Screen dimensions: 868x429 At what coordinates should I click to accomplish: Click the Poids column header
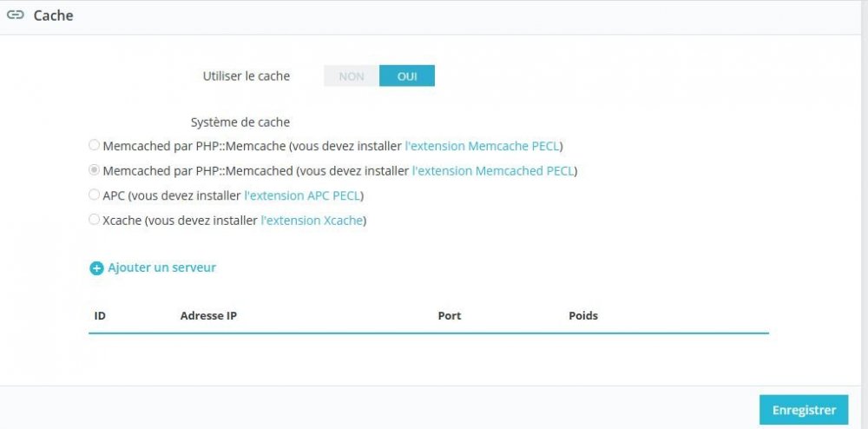[583, 315]
